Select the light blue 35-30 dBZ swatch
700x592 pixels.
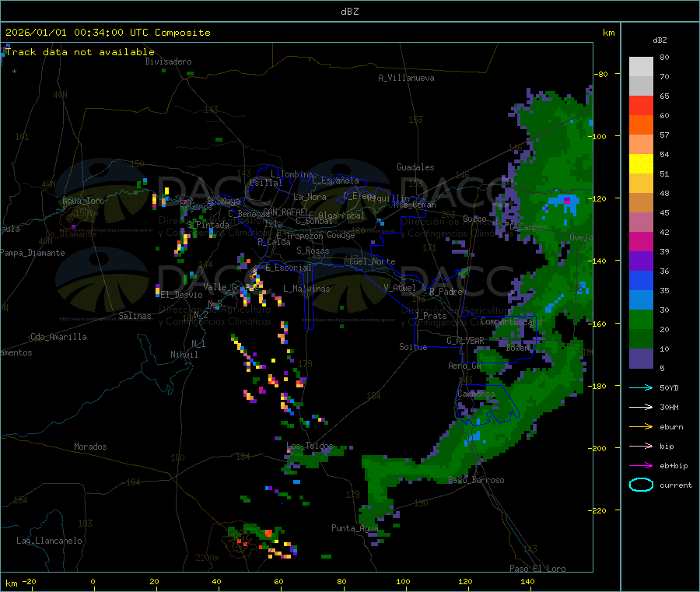coord(641,300)
